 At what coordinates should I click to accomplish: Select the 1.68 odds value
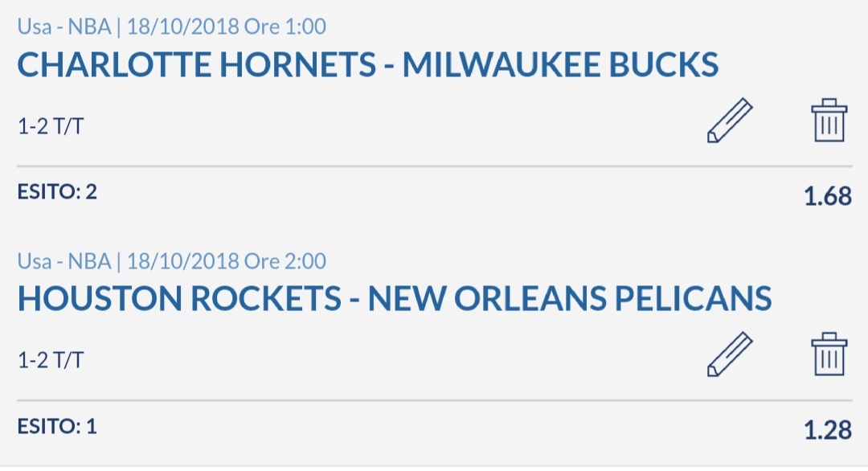click(x=828, y=196)
